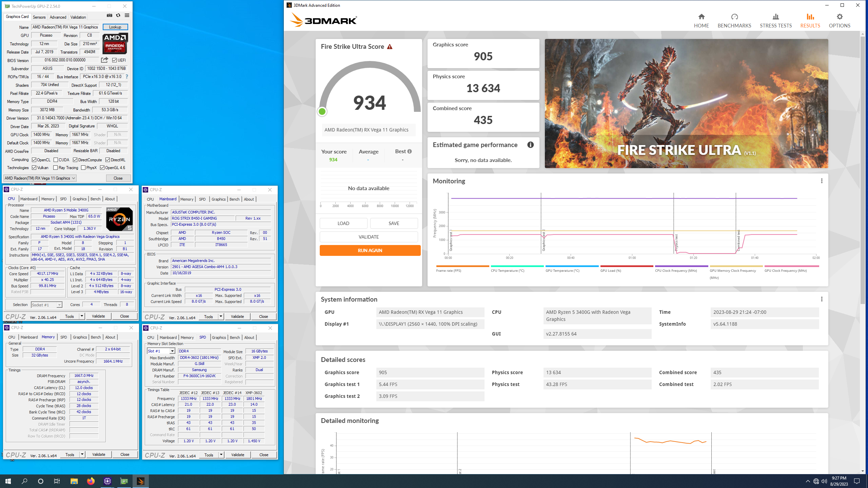Screen dimensions: 868x488
Task: Toggle the OpenCL checkbox
Action: (34, 160)
